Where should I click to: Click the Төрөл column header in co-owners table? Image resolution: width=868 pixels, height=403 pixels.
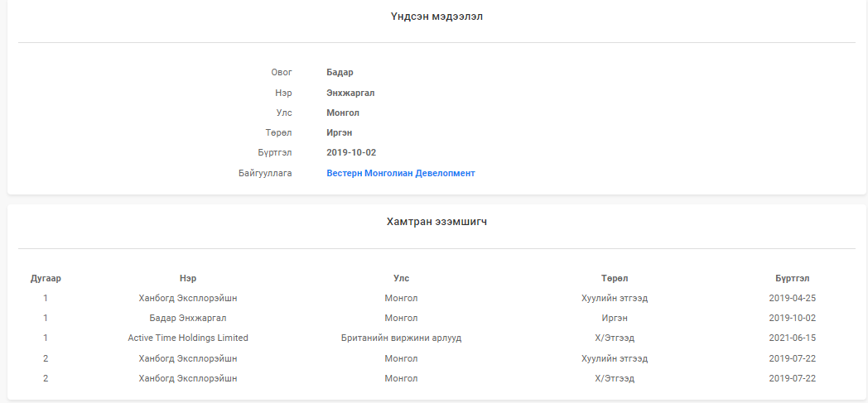(615, 278)
